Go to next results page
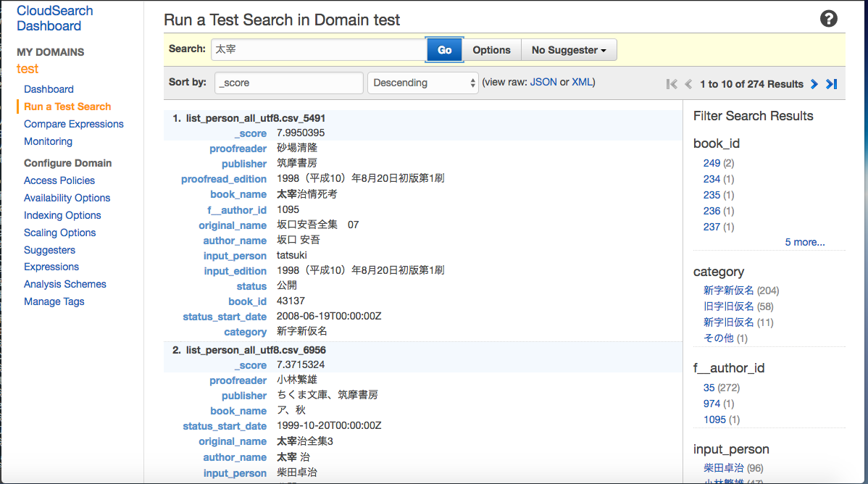This screenshot has width=868, height=484. coord(814,84)
